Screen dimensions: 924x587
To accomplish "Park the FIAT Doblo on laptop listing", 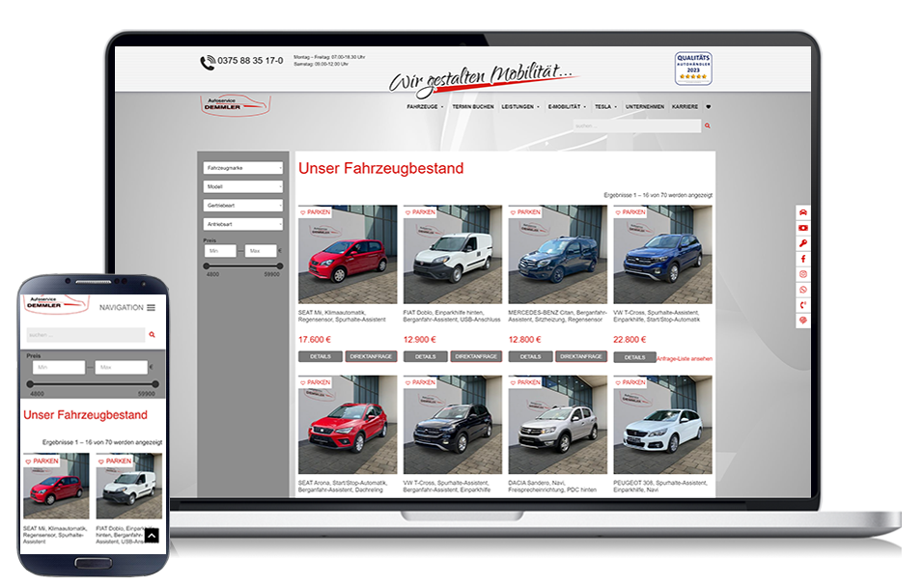I will click(x=420, y=211).
